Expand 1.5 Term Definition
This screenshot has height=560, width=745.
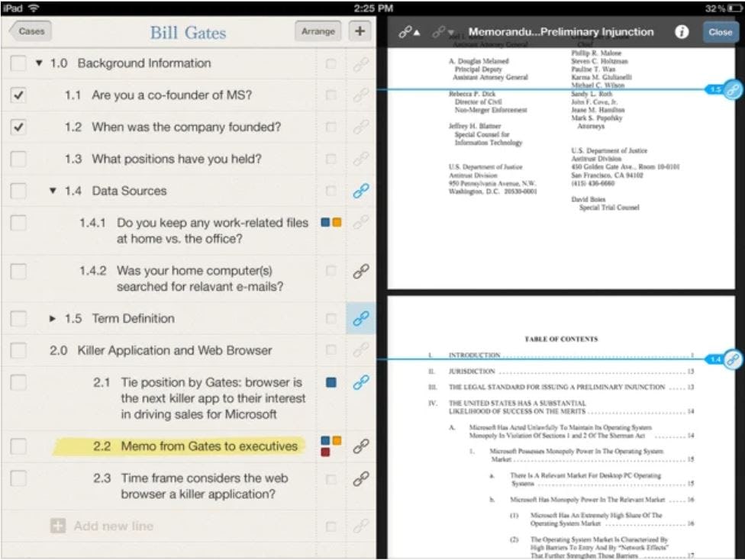pos(52,318)
